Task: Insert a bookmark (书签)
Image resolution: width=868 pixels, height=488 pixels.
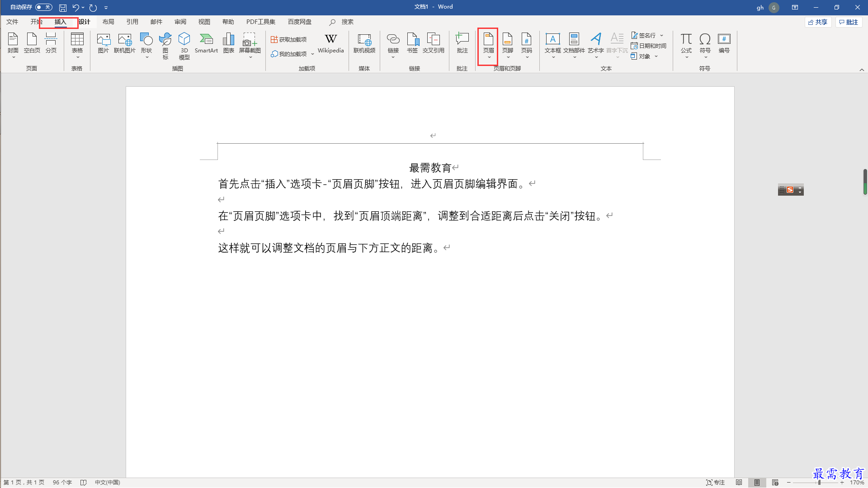Action: pyautogui.click(x=412, y=43)
